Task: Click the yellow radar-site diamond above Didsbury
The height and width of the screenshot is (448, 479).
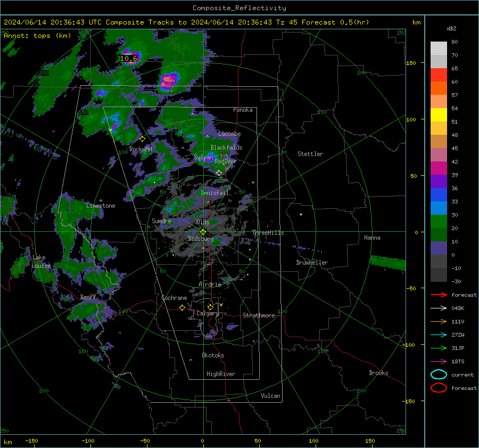Action: 203,232
